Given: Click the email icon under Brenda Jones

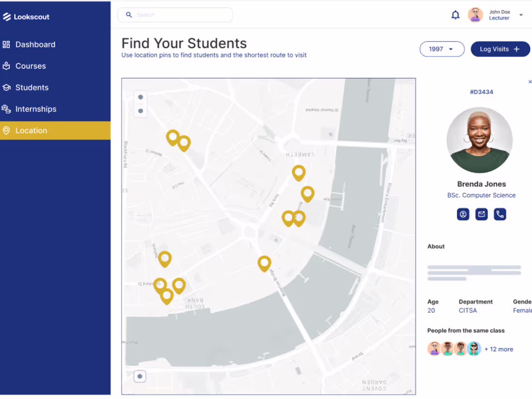Looking at the screenshot, I should (x=481, y=214).
